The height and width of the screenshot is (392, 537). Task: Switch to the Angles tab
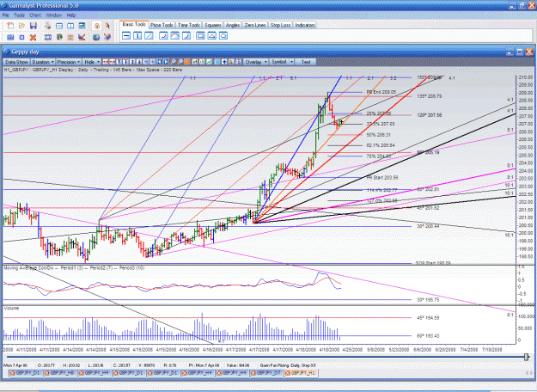coord(233,25)
